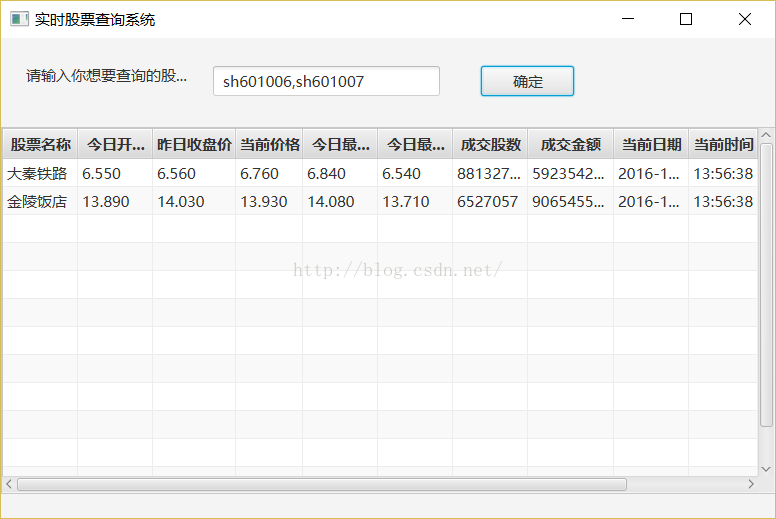The image size is (776, 519).
Task: Select cell with value 6527057
Action: point(490,201)
